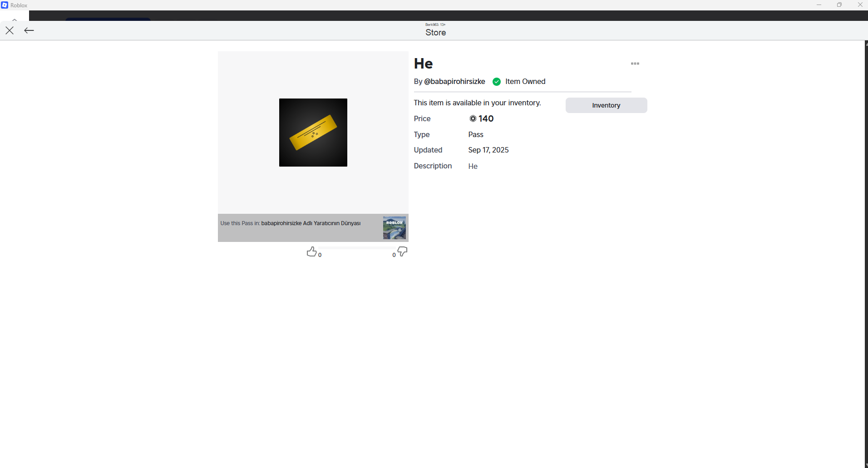Image resolution: width=868 pixels, height=468 pixels.
Task: Open the babapirohirsizke Adlı Yaratıcının Dünyası link
Action: point(311,223)
